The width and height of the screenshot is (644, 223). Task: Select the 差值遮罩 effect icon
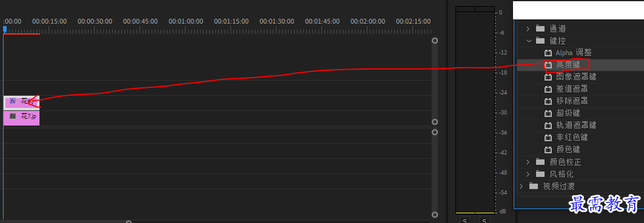click(x=548, y=88)
